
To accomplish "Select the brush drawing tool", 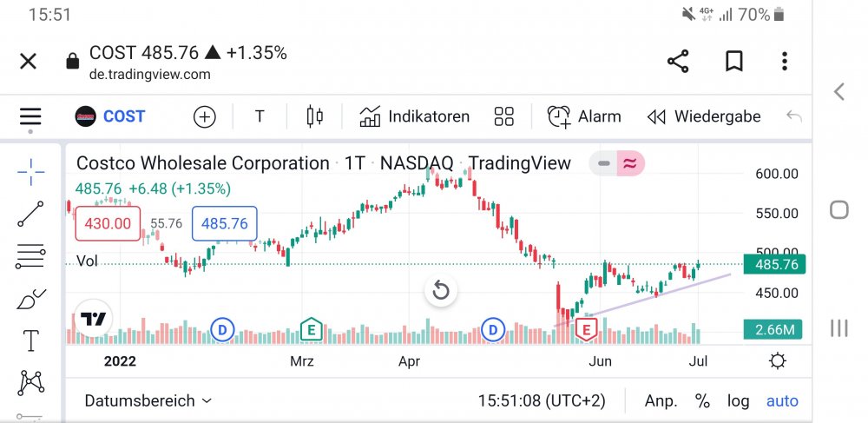I will pyautogui.click(x=31, y=299).
